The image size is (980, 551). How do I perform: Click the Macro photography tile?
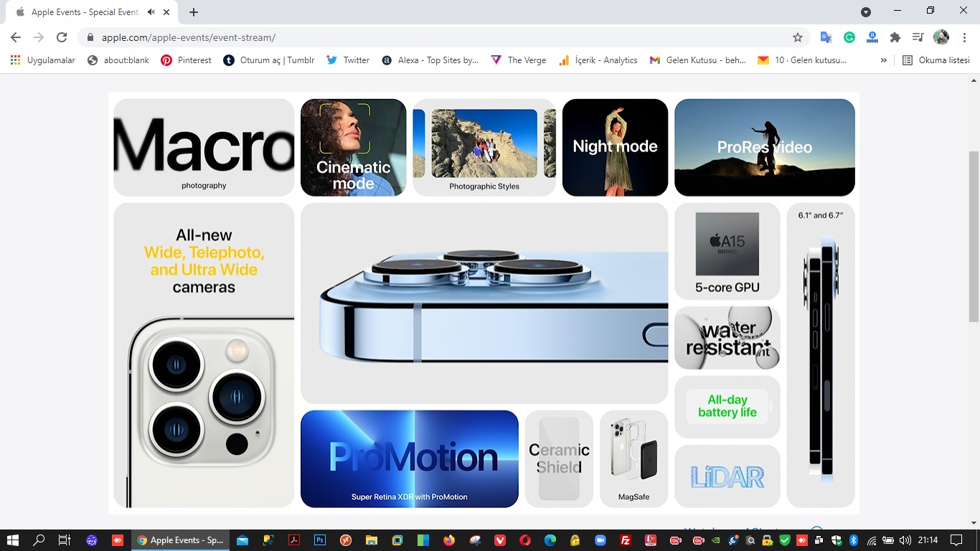[204, 147]
